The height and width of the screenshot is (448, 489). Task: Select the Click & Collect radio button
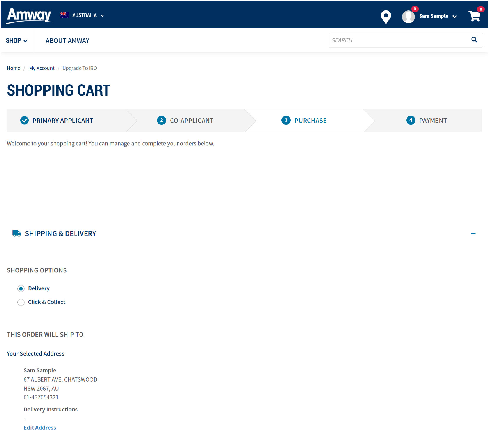click(21, 302)
